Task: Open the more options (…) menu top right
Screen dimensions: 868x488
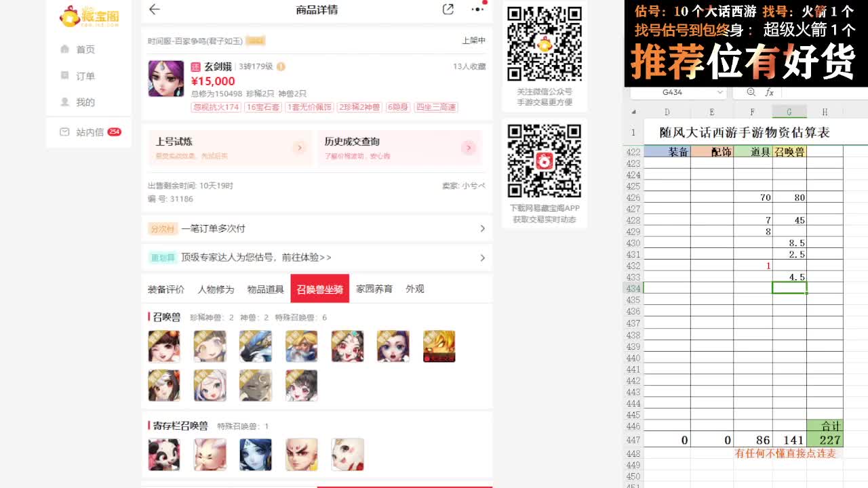Action: click(x=477, y=10)
